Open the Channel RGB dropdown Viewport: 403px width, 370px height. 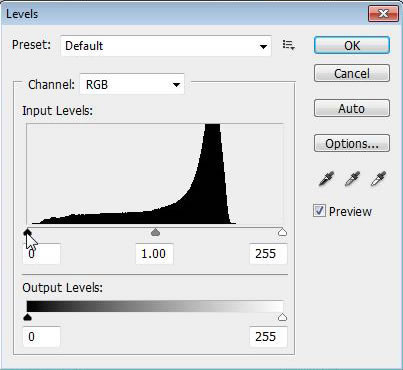[x=132, y=84]
